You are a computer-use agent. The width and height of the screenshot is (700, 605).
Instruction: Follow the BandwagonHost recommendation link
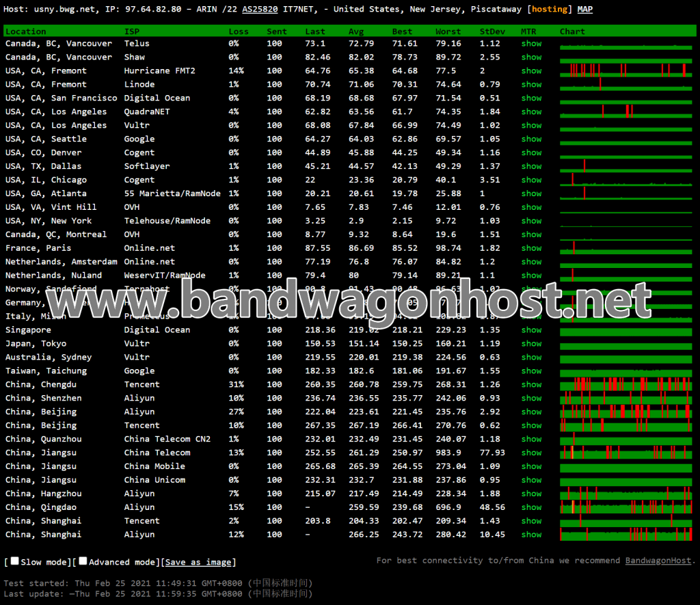658,561
